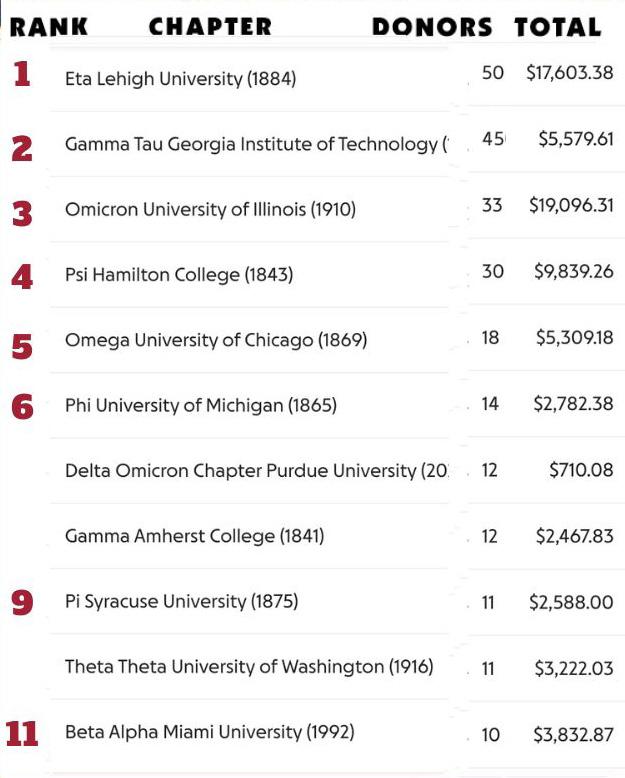Open Gamma Tau Georgia Institute of Technology
Viewport: 625px width, 778px height.
(256, 144)
